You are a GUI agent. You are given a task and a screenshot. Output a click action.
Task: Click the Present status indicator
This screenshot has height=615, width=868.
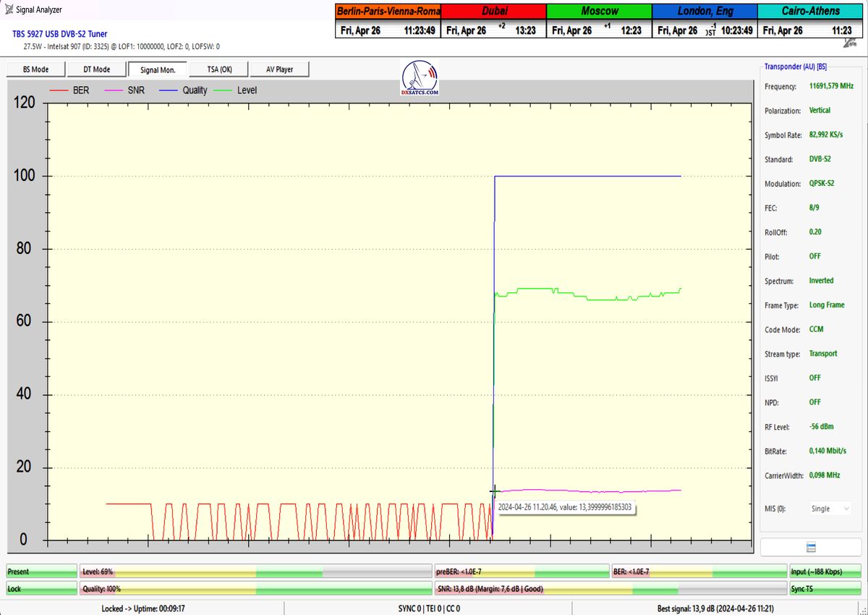pyautogui.click(x=41, y=572)
